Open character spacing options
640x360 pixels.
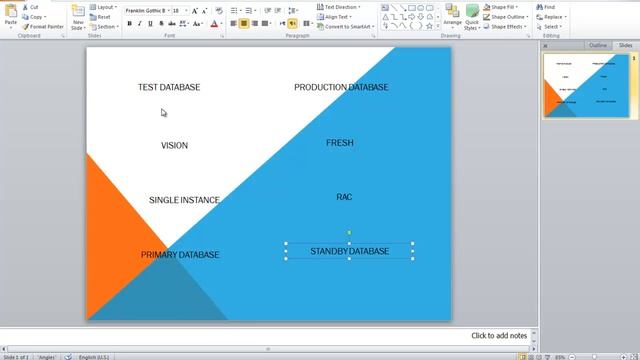click(184, 24)
